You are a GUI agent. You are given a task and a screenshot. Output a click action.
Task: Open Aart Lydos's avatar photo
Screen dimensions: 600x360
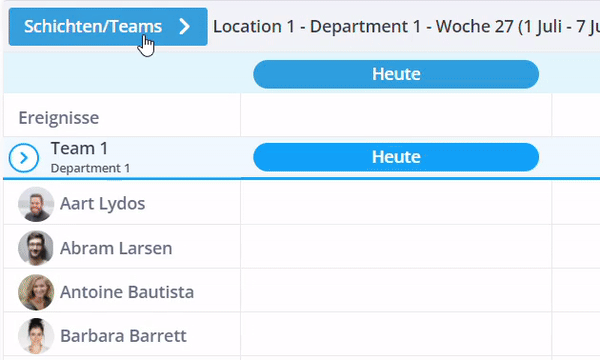tap(36, 204)
